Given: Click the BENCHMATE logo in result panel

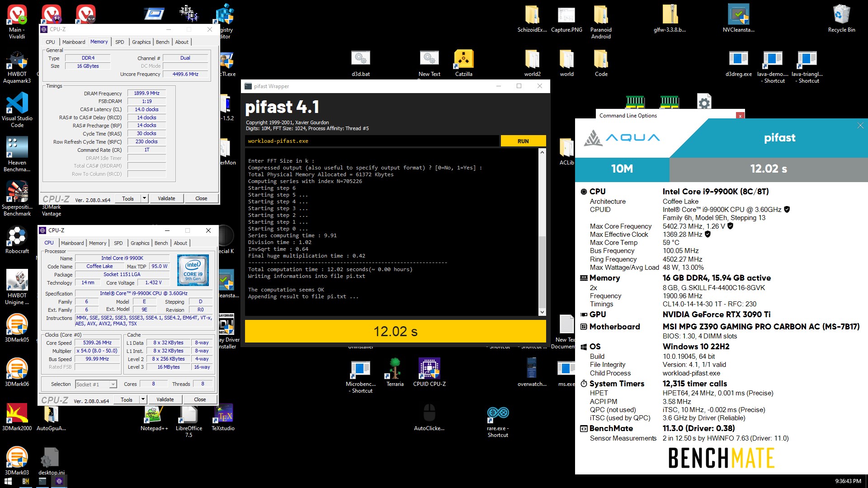Looking at the screenshot, I should [x=721, y=458].
